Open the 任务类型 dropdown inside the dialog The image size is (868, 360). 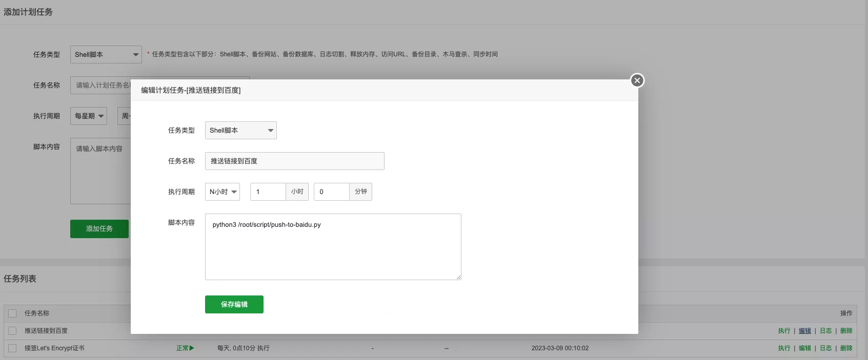[240, 131]
